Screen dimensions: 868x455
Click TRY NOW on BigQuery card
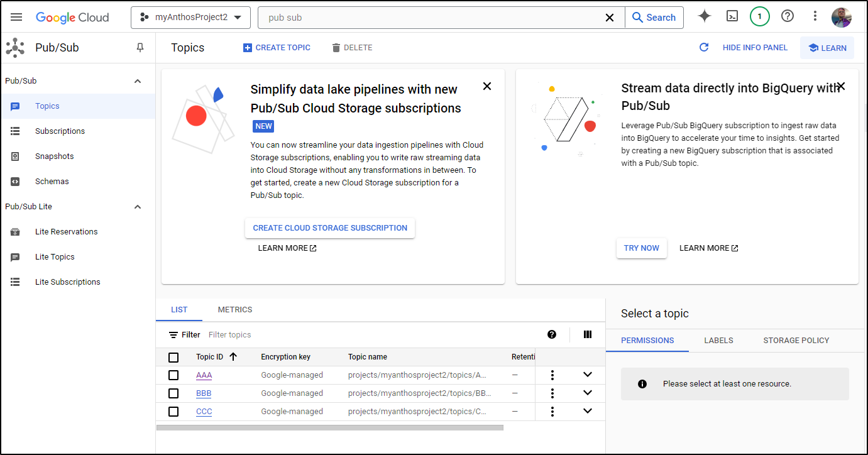[x=642, y=248]
